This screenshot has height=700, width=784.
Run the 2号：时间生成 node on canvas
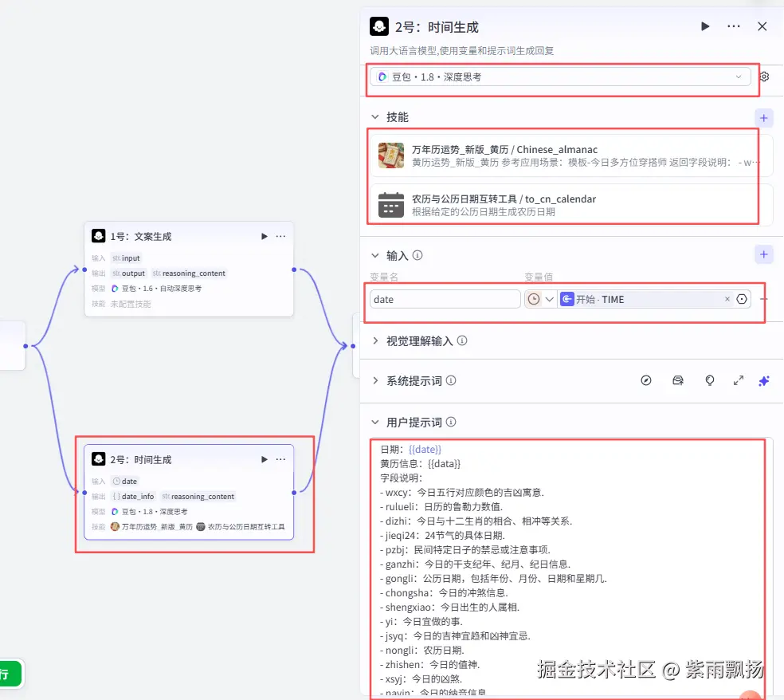[x=264, y=459]
